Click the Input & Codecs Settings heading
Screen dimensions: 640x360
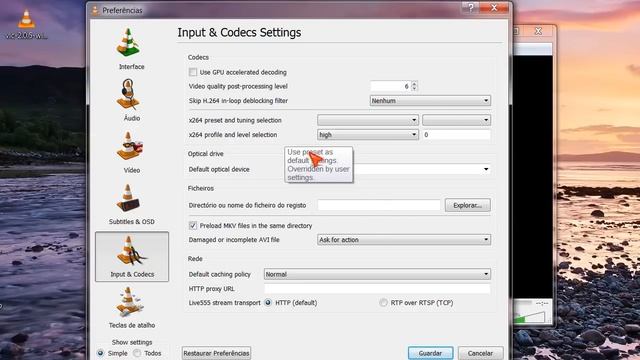[x=239, y=33]
